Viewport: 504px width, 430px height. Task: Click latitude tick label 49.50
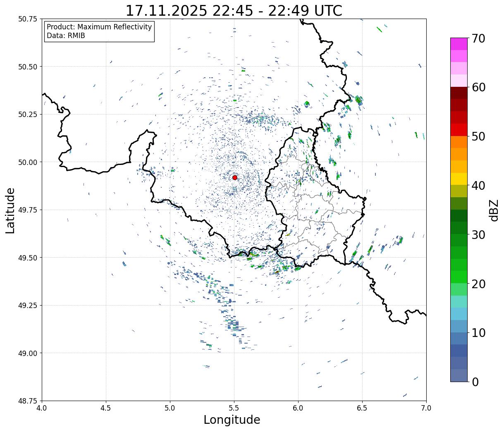[x=28, y=258]
